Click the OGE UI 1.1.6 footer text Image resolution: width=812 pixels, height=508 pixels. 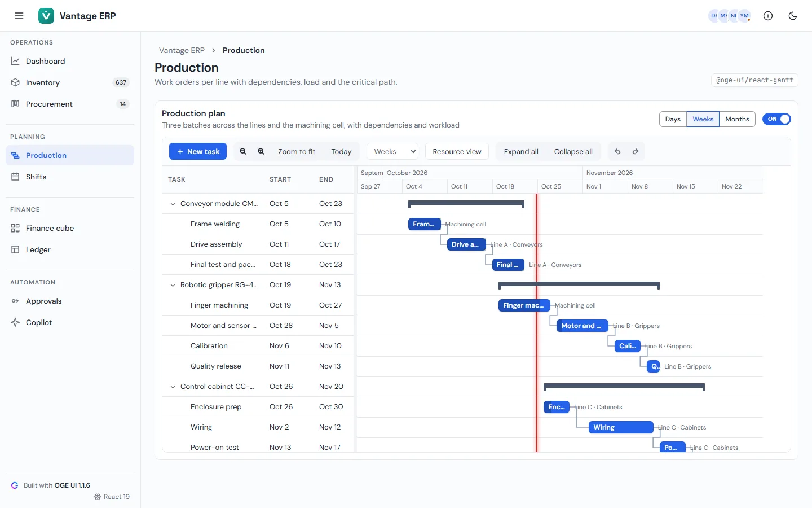tap(72, 485)
